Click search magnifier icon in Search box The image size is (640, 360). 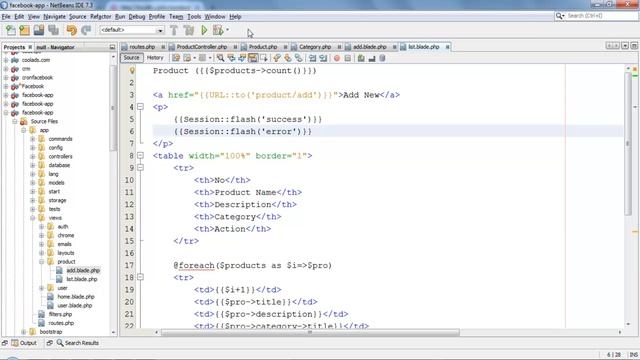tap(559, 16)
